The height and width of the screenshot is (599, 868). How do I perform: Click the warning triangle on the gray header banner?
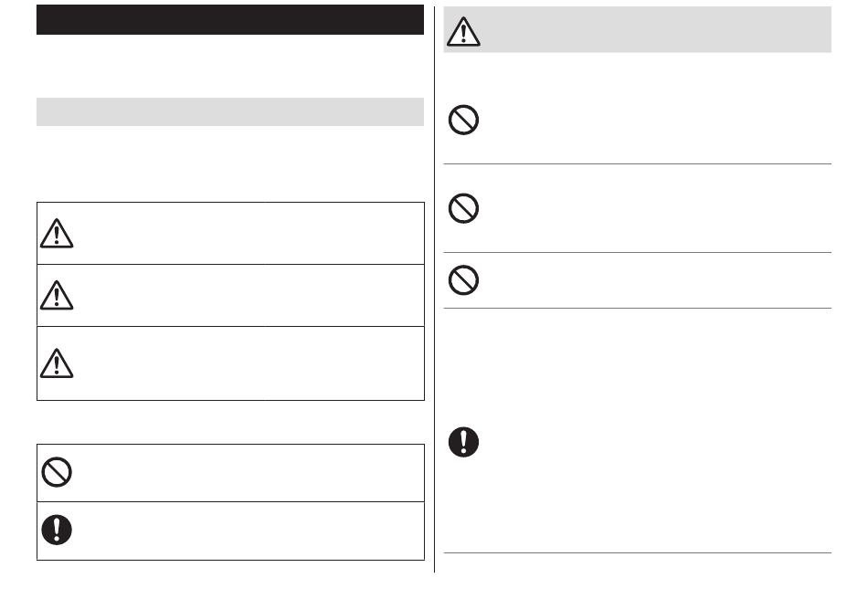[463, 32]
